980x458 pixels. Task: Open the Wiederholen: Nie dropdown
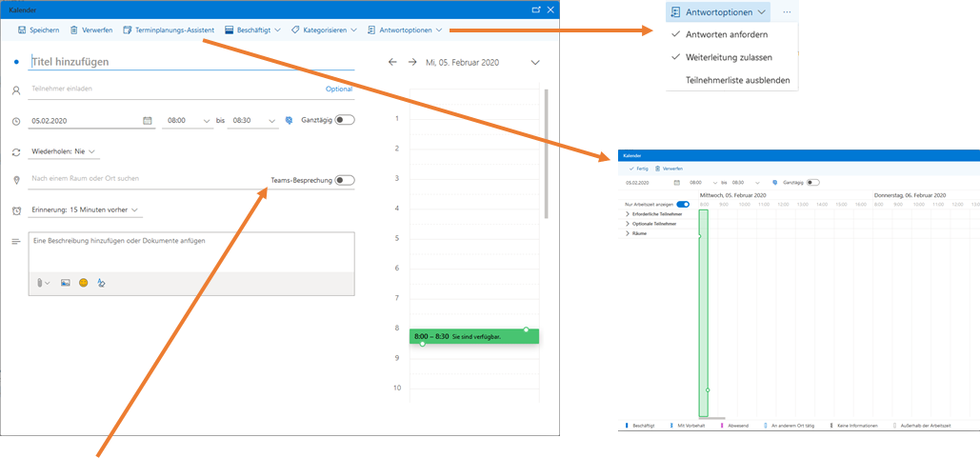click(64, 151)
